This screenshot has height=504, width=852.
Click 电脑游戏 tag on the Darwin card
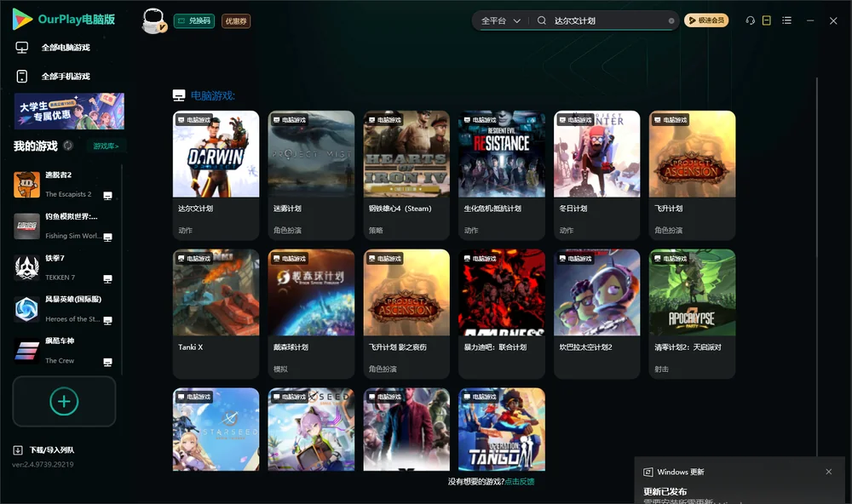click(x=194, y=120)
